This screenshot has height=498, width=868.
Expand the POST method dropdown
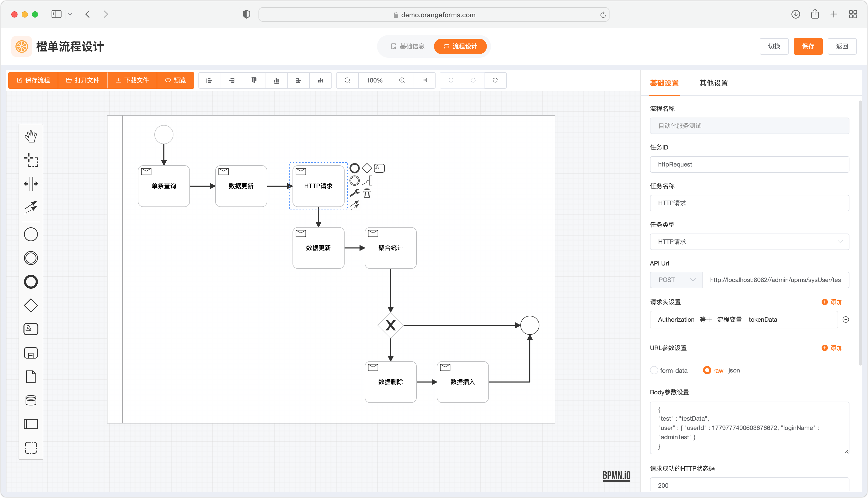point(676,280)
